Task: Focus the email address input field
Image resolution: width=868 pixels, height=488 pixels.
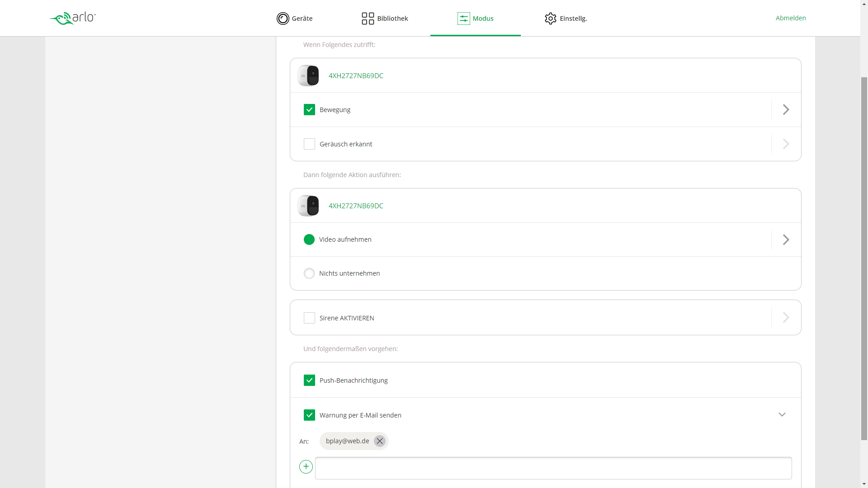Action: [553, 468]
